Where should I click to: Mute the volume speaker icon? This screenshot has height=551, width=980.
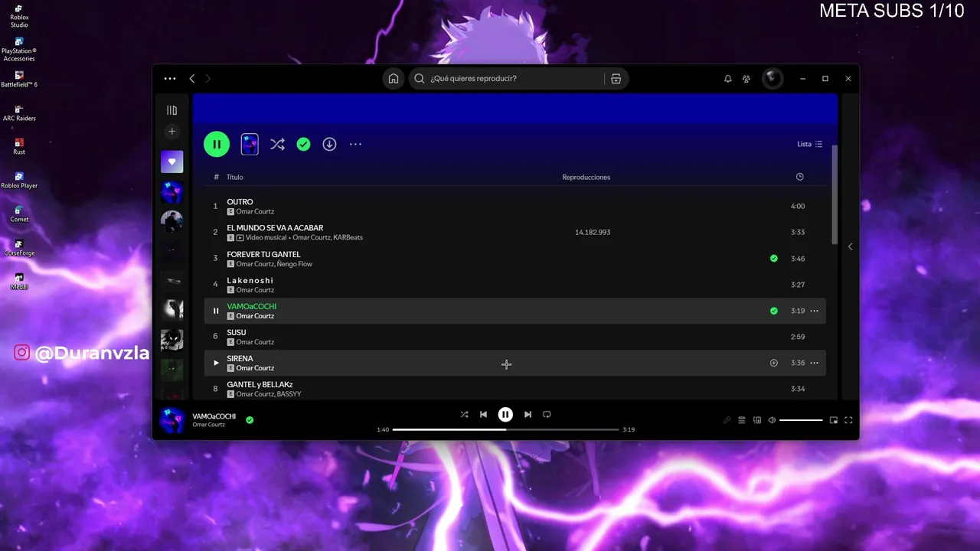tap(772, 420)
